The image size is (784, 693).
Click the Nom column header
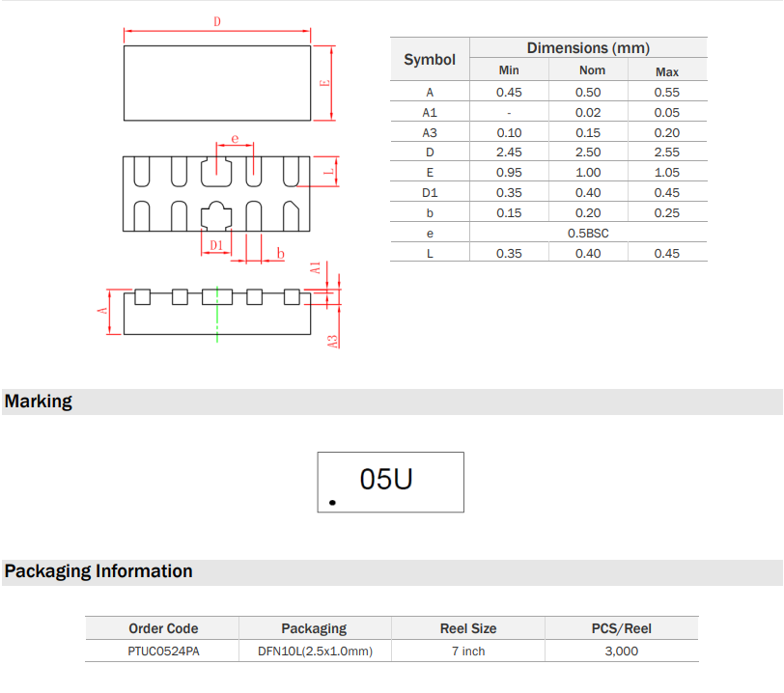pyautogui.click(x=592, y=70)
